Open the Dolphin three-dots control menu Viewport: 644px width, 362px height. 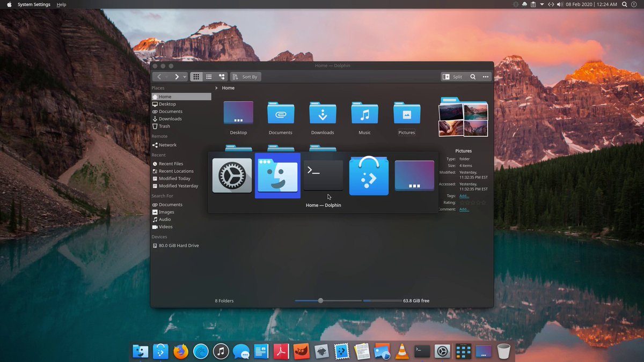486,77
